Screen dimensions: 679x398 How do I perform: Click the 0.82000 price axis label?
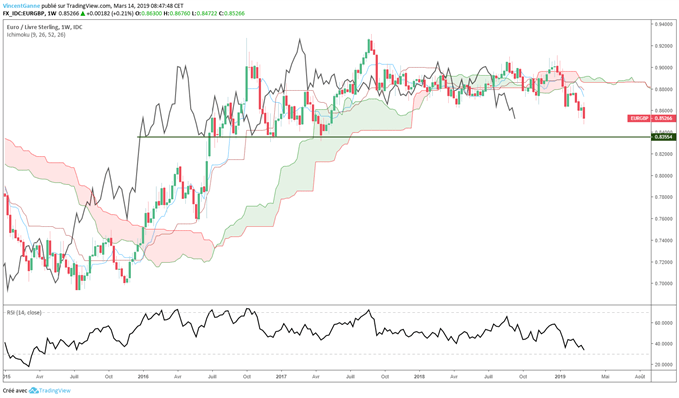pos(665,154)
